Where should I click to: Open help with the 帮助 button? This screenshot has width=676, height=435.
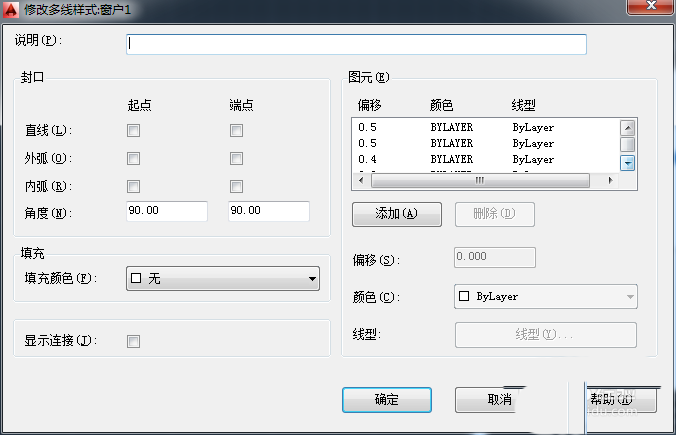tap(621, 400)
